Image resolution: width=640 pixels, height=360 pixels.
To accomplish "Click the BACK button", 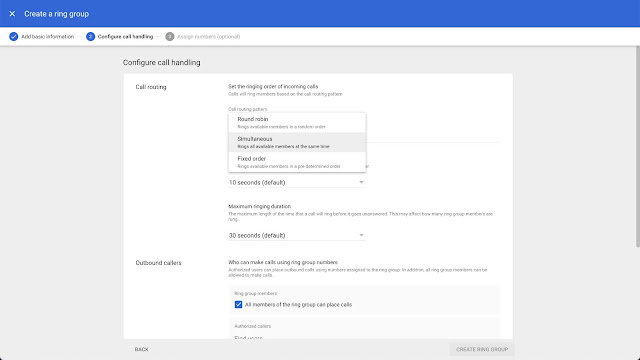I will (x=142, y=349).
